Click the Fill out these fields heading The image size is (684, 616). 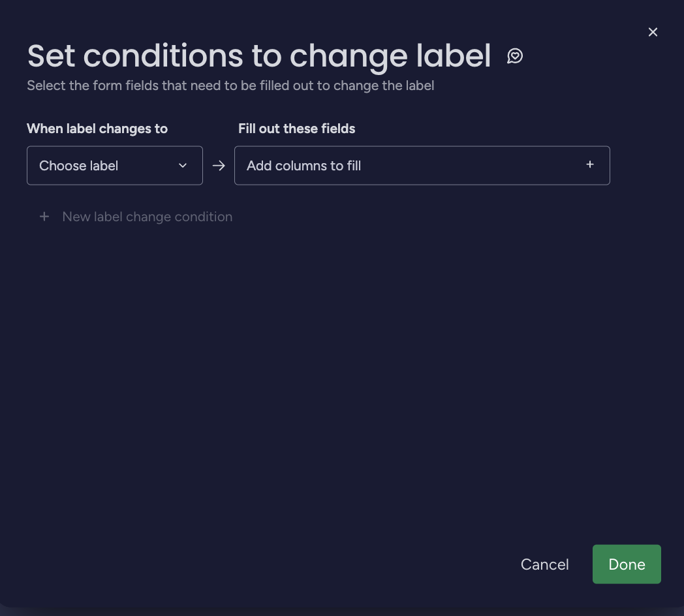296,129
